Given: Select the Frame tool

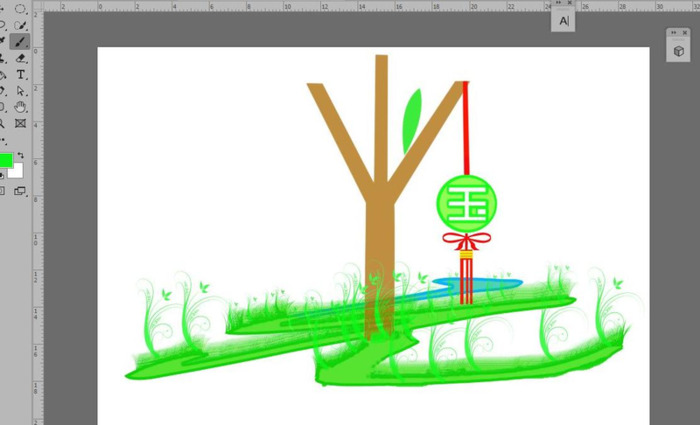Looking at the screenshot, I should pyautogui.click(x=20, y=124).
